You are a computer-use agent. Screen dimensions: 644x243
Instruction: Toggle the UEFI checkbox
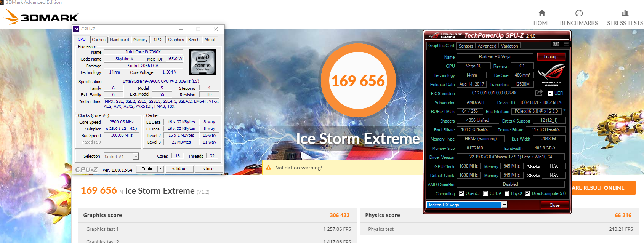tap(550, 93)
